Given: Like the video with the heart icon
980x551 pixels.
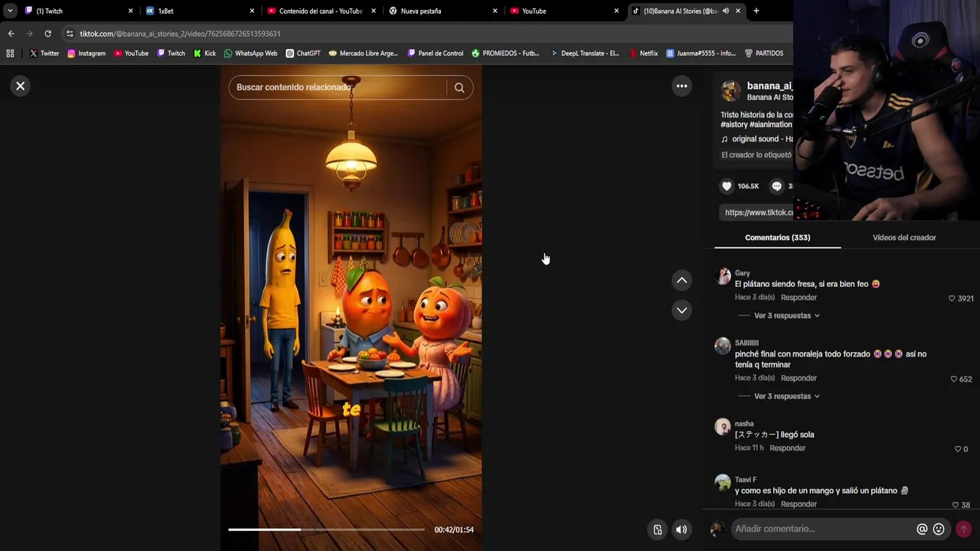Looking at the screenshot, I should (x=727, y=186).
